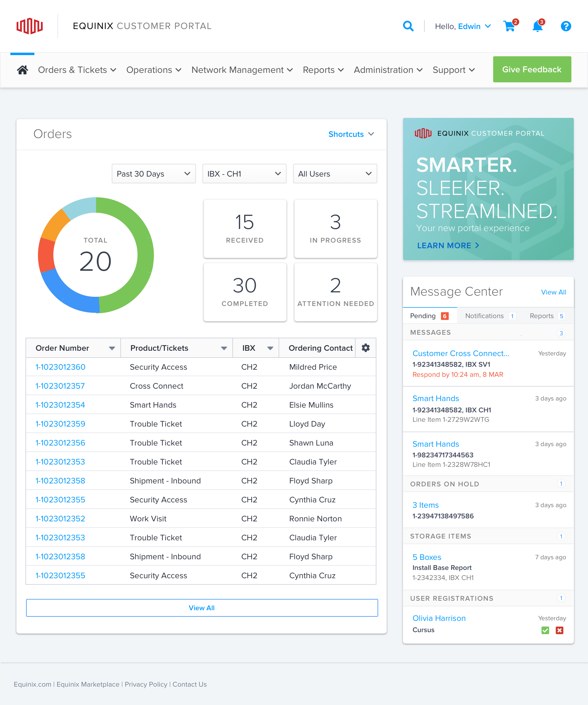The width and height of the screenshot is (588, 705).
Task: Click the red donut chart segment
Action: tap(46, 255)
